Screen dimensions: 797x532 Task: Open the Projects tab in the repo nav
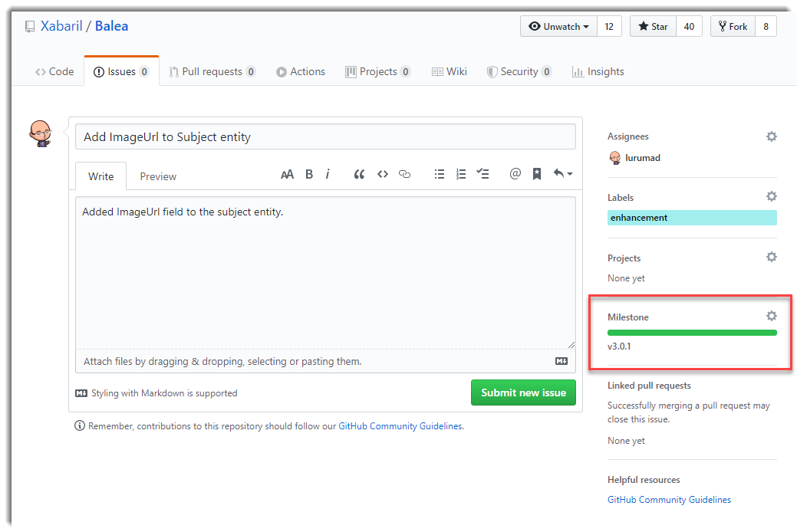click(377, 71)
